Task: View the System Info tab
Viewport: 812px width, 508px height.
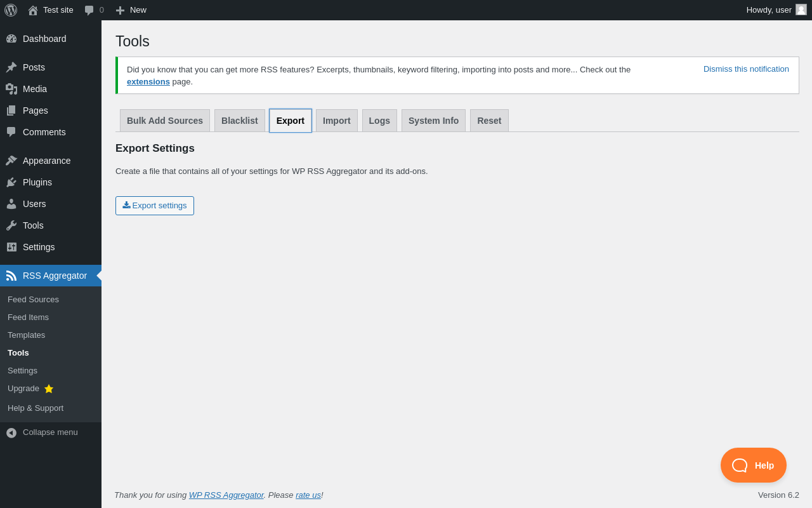Action: (x=433, y=121)
